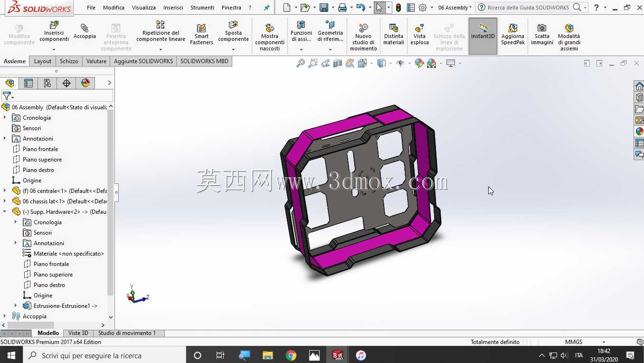
Task: Open PropertyManager tab icon
Action: pyautogui.click(x=28, y=83)
